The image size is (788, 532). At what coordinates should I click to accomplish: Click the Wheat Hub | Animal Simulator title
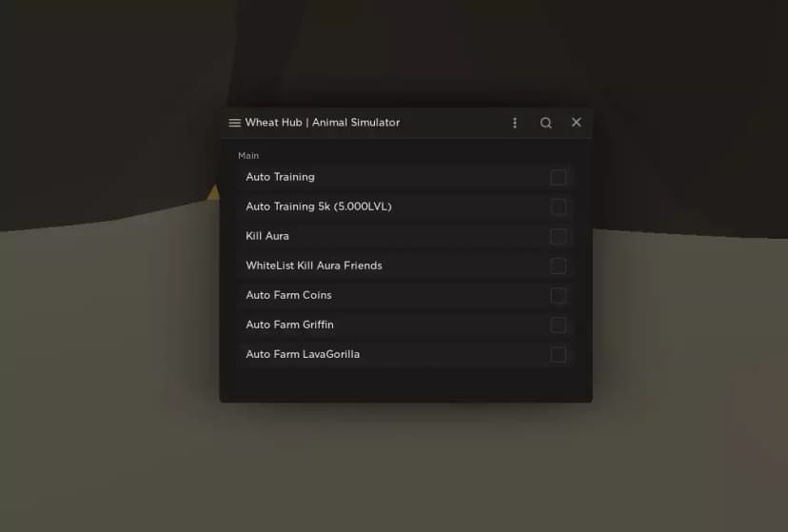click(323, 123)
